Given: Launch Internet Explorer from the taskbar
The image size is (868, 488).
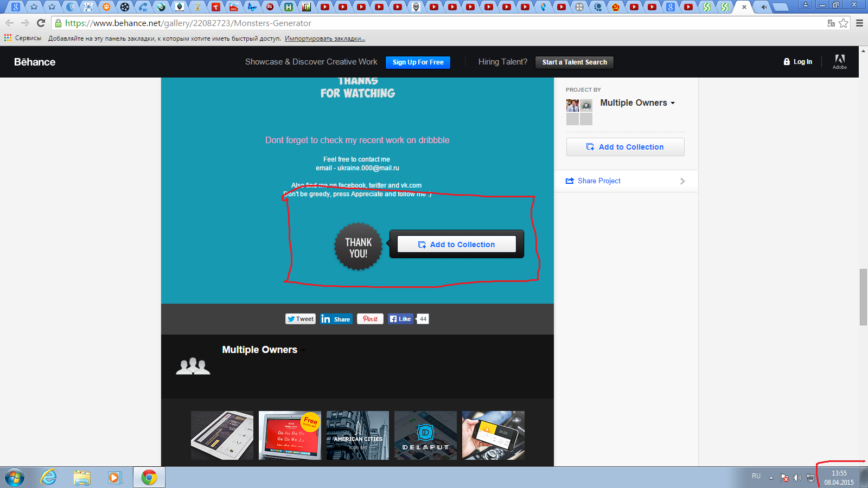Looking at the screenshot, I should 49,478.
